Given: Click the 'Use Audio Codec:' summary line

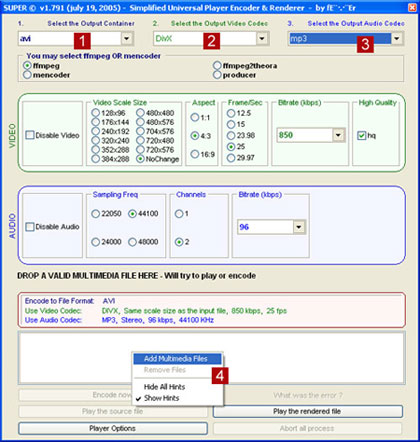Looking at the screenshot, I should coord(119,320).
